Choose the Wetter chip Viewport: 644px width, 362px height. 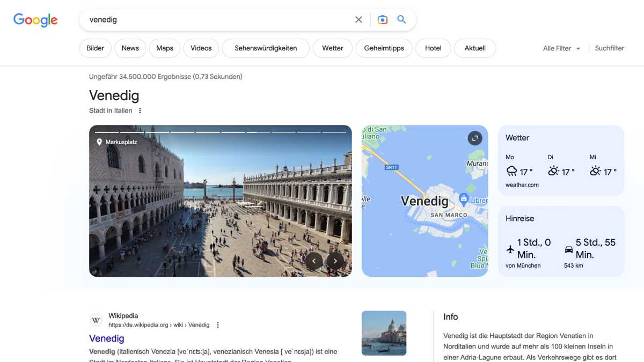(x=333, y=48)
